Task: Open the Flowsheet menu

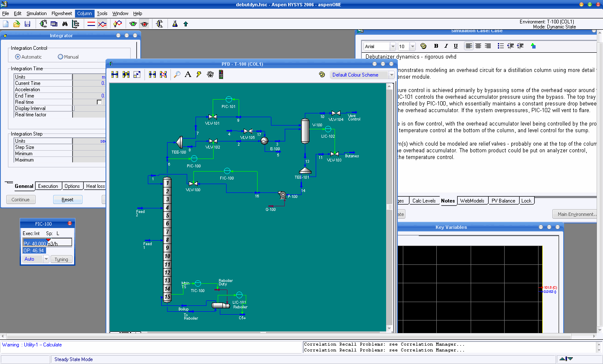Action: [62, 13]
